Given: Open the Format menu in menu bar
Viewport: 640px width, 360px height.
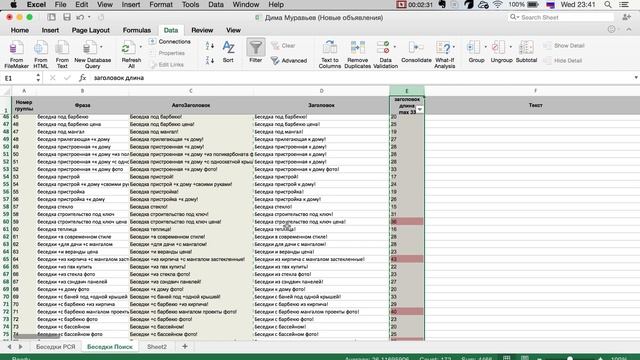Looking at the screenshot, I should click(x=161, y=4).
